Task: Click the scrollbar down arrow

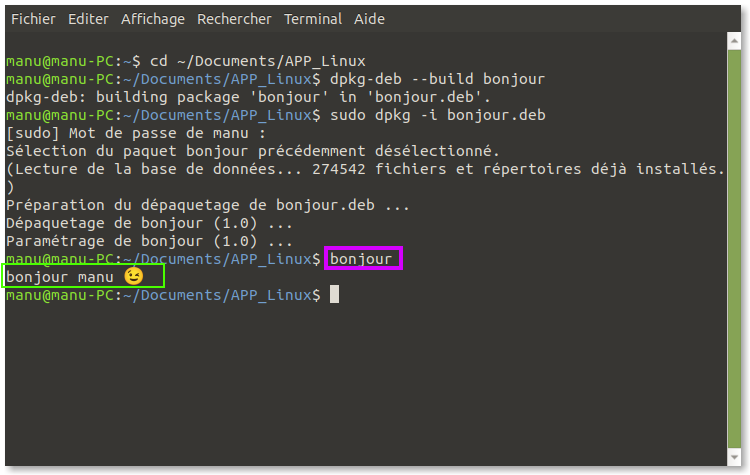Action: (734, 457)
